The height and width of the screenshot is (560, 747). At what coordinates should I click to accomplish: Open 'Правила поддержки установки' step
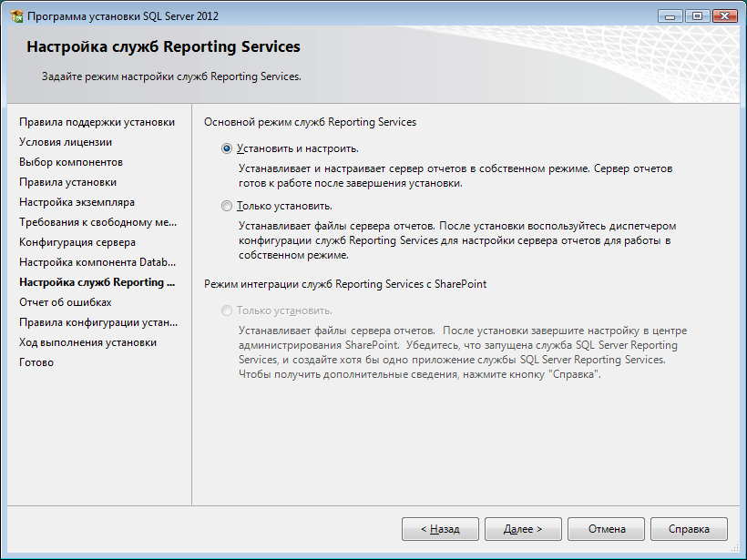coord(97,122)
